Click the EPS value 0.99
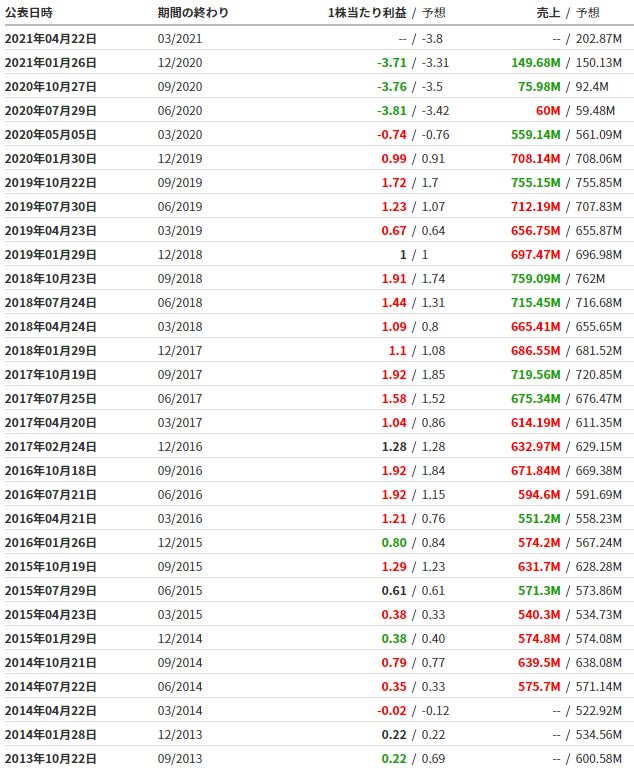The width and height of the screenshot is (634, 779). coord(394,159)
